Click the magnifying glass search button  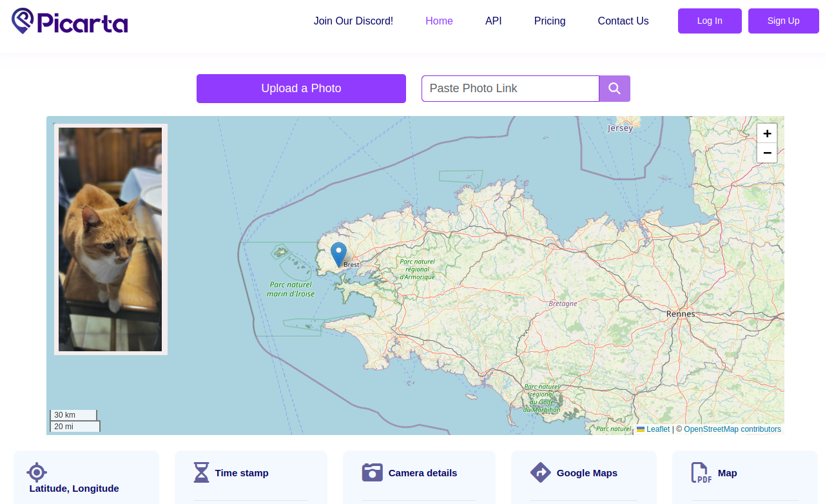point(614,88)
